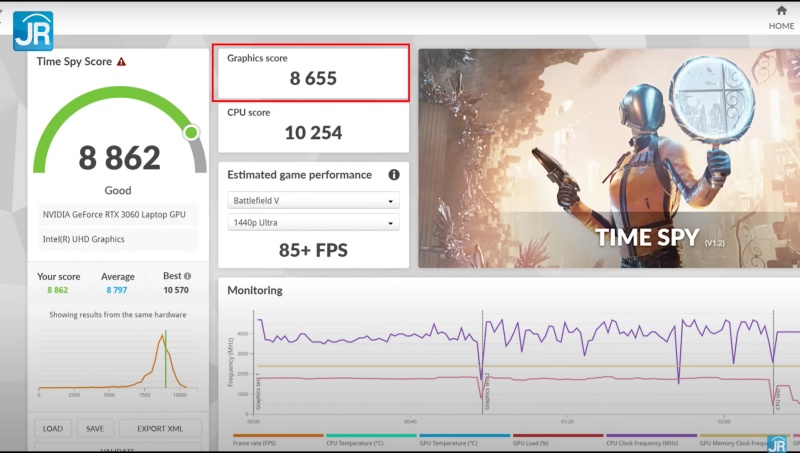The image size is (800, 453).
Task: Click the EXPORT XML button
Action: click(x=160, y=429)
